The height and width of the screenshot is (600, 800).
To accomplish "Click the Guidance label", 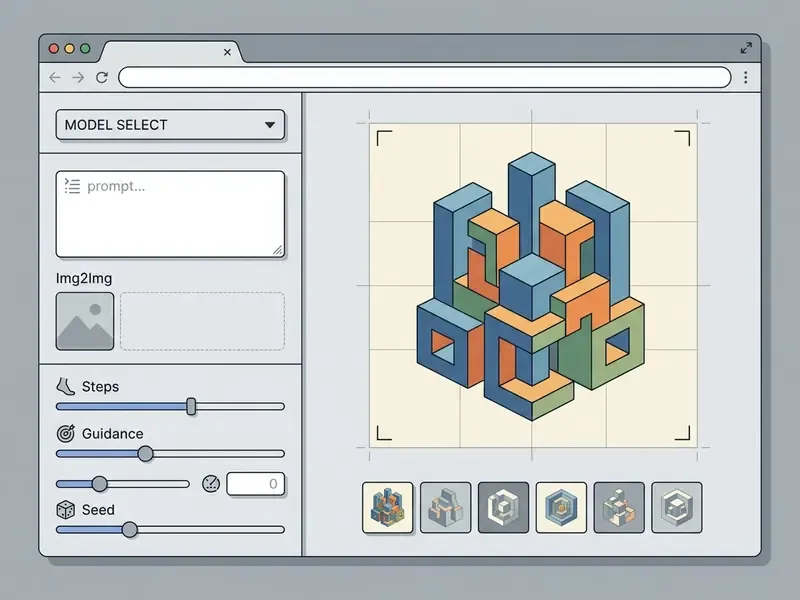I will (x=113, y=434).
